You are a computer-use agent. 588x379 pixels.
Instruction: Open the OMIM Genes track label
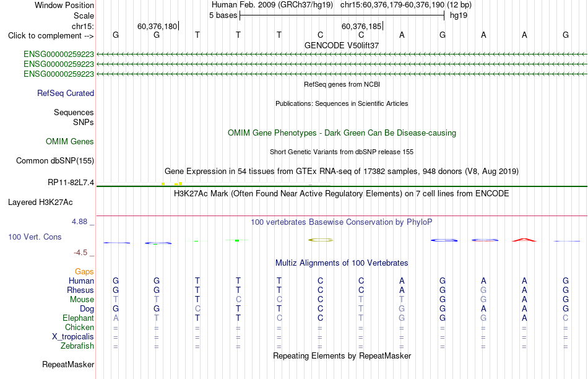click(x=70, y=141)
